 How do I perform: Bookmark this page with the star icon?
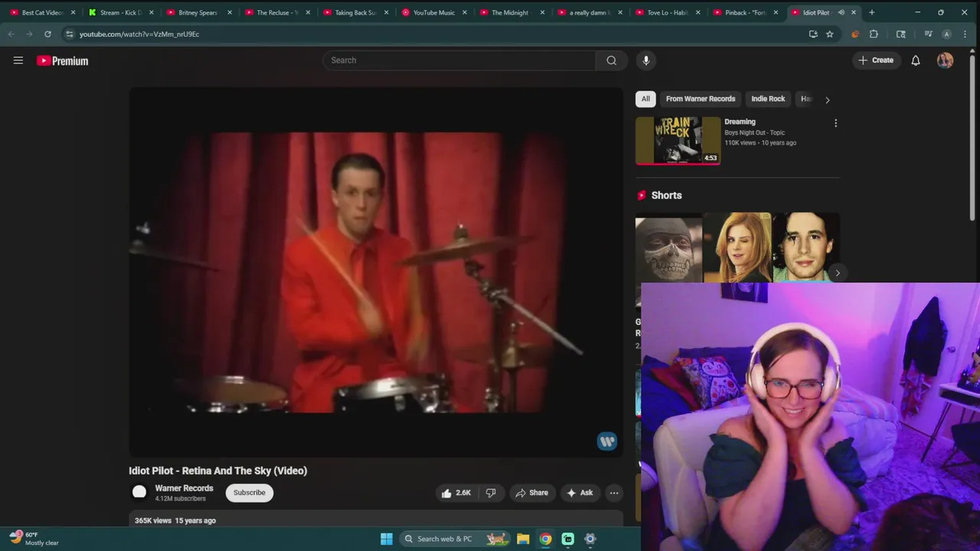[829, 34]
